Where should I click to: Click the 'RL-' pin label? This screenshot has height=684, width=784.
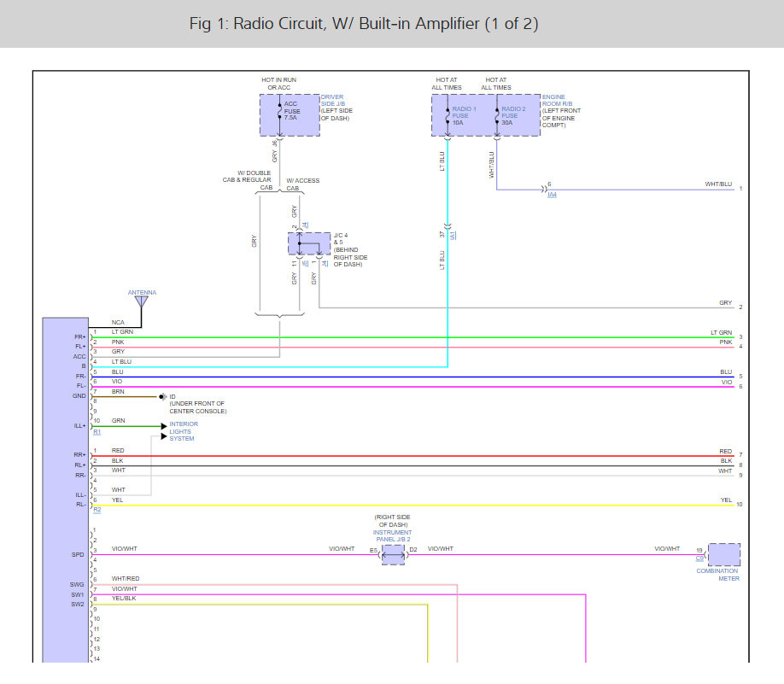[x=80, y=505]
